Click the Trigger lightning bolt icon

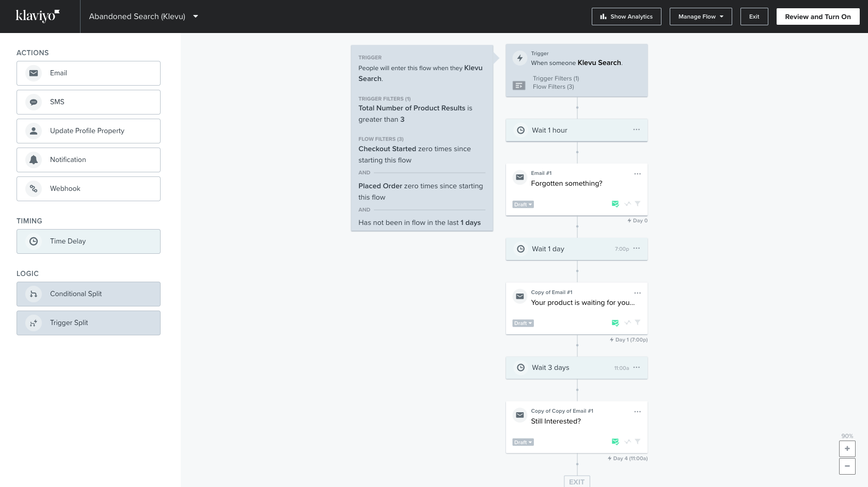(520, 58)
